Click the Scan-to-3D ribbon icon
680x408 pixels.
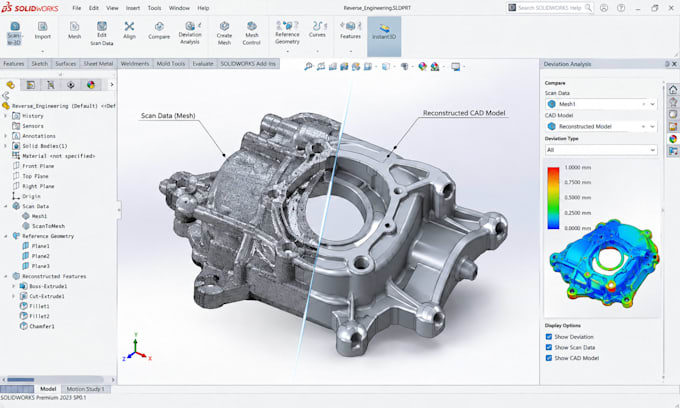click(x=15, y=33)
